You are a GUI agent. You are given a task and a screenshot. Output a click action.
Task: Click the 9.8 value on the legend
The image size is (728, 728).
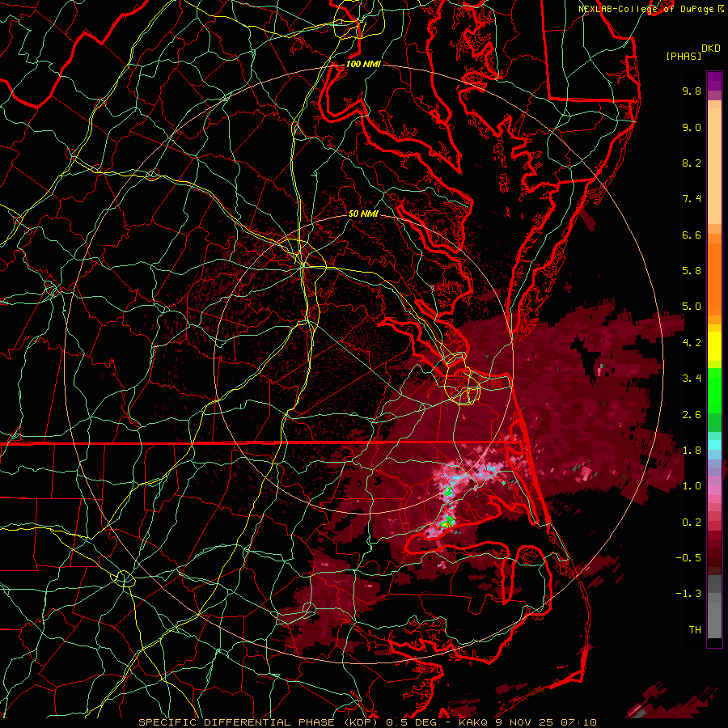(x=692, y=91)
